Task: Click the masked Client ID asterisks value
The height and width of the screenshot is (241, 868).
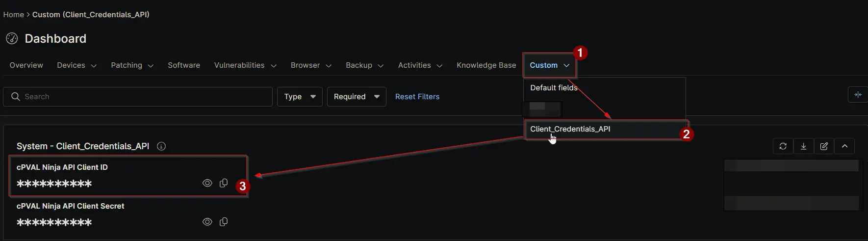Action: tap(54, 184)
